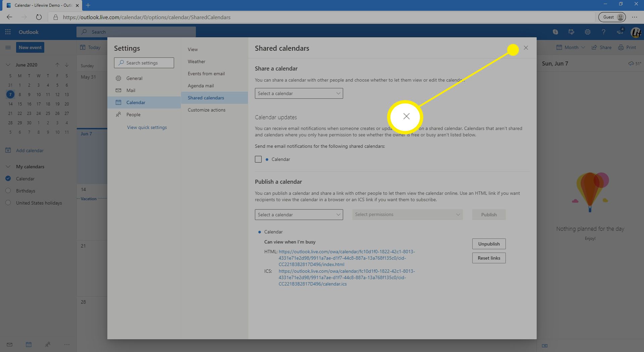Open People settings category

coord(144,115)
